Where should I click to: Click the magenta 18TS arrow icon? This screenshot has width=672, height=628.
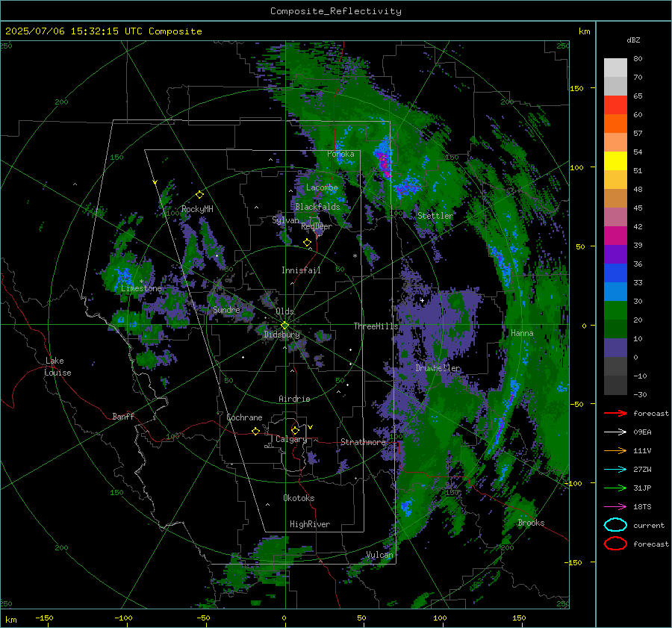615,507
